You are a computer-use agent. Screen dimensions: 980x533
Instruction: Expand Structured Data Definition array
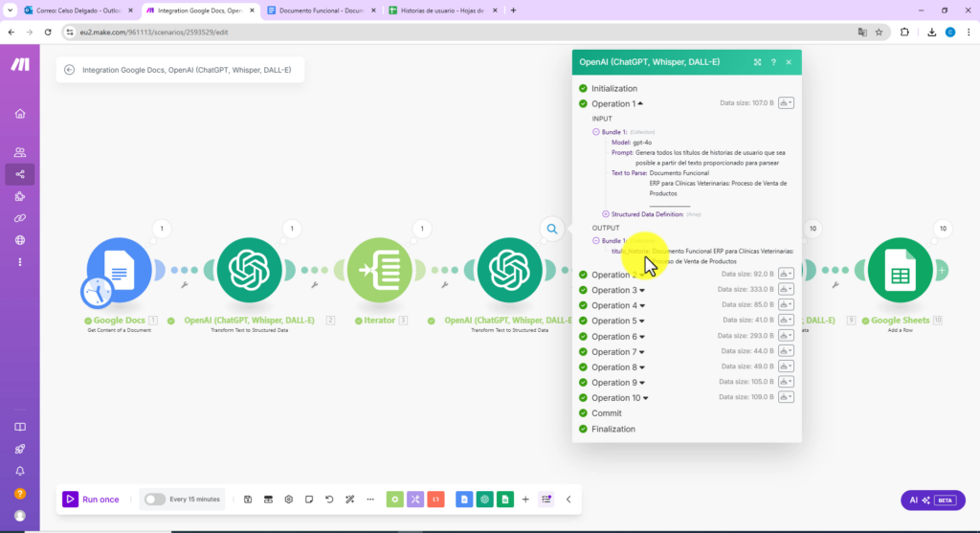(606, 213)
